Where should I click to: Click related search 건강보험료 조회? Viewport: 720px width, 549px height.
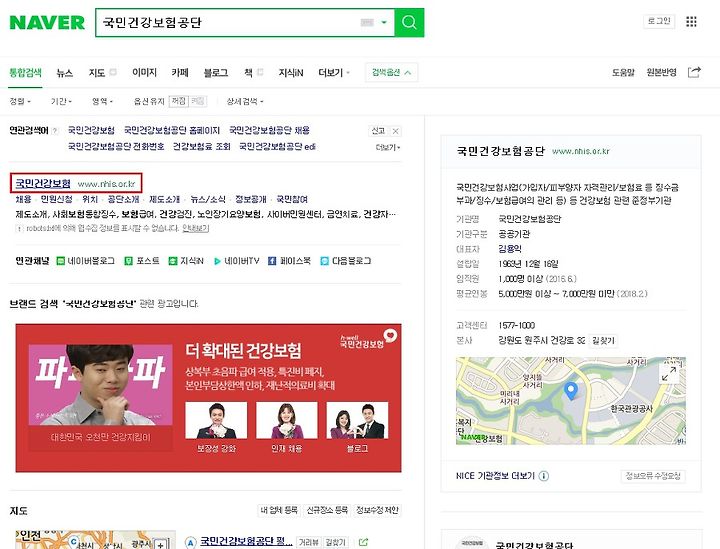(201, 146)
